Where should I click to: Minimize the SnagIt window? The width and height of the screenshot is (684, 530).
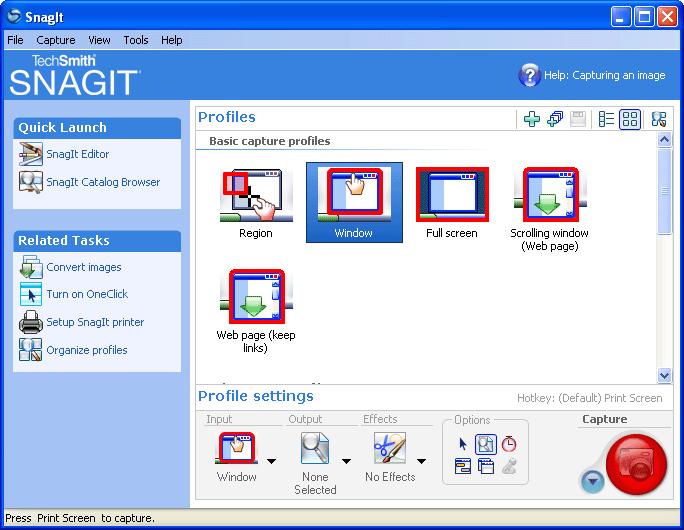point(620,17)
